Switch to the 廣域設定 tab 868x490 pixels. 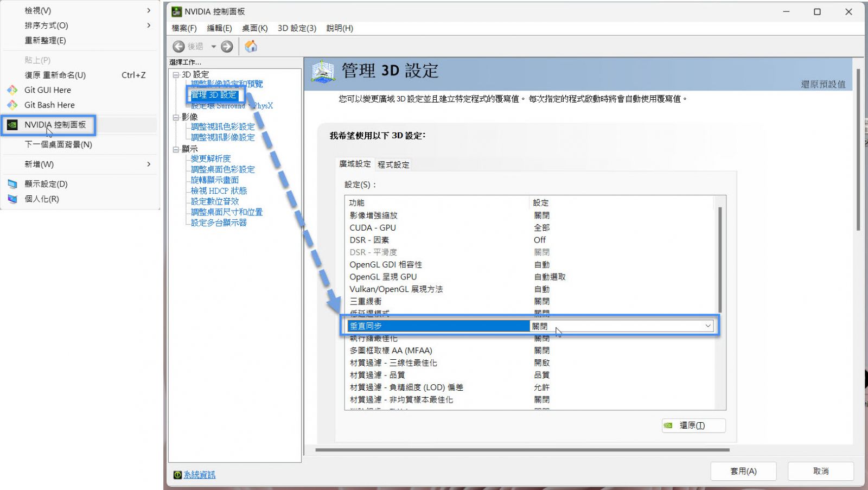(355, 164)
